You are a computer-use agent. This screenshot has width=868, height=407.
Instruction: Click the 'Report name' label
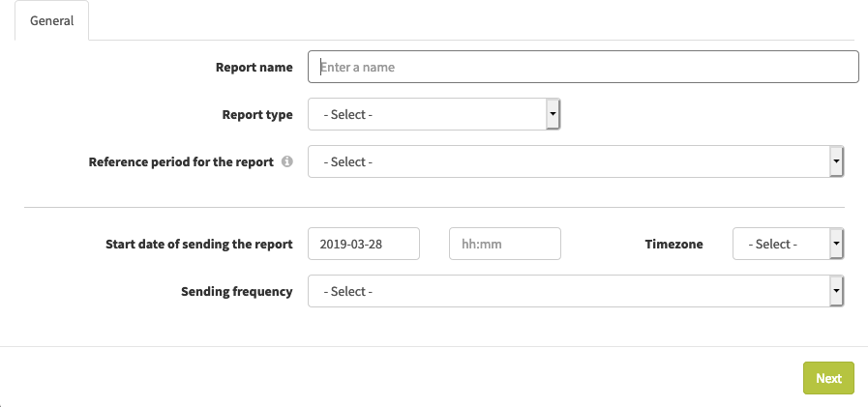(x=254, y=67)
